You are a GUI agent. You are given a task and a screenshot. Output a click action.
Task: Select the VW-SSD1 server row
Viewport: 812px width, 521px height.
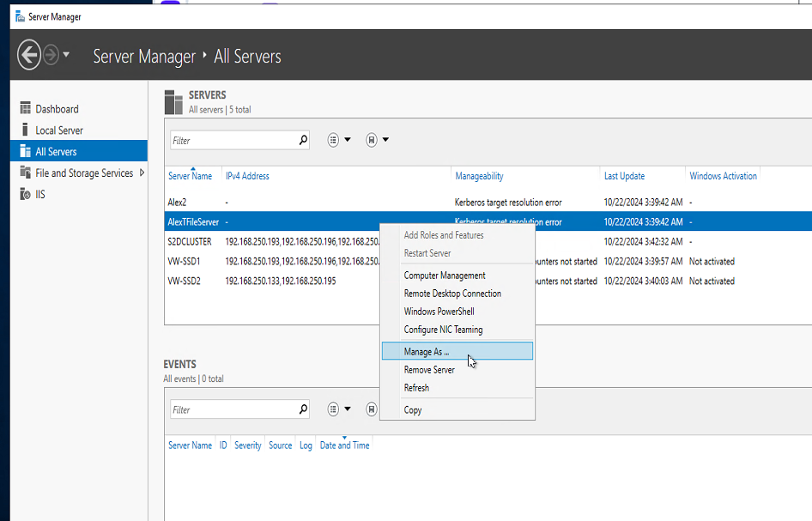pos(488,261)
